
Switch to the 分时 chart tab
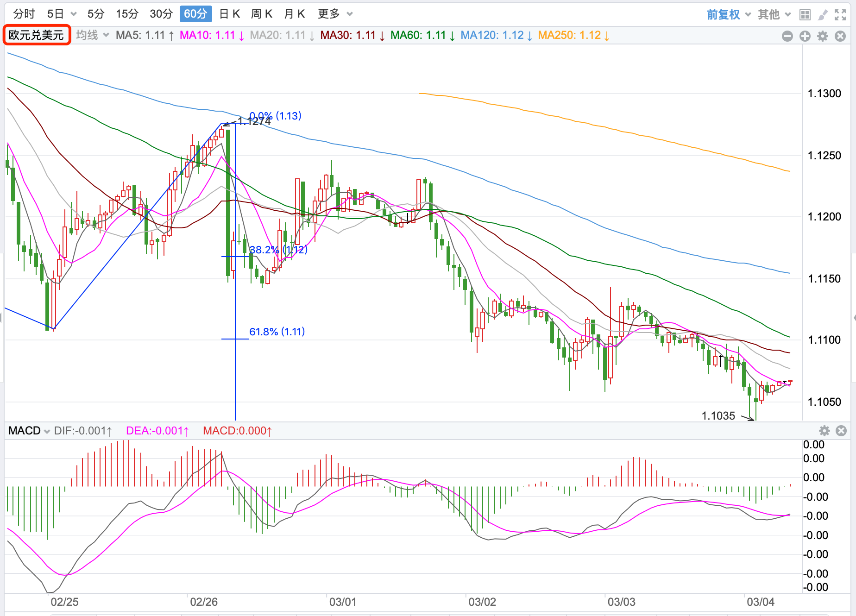click(x=24, y=14)
